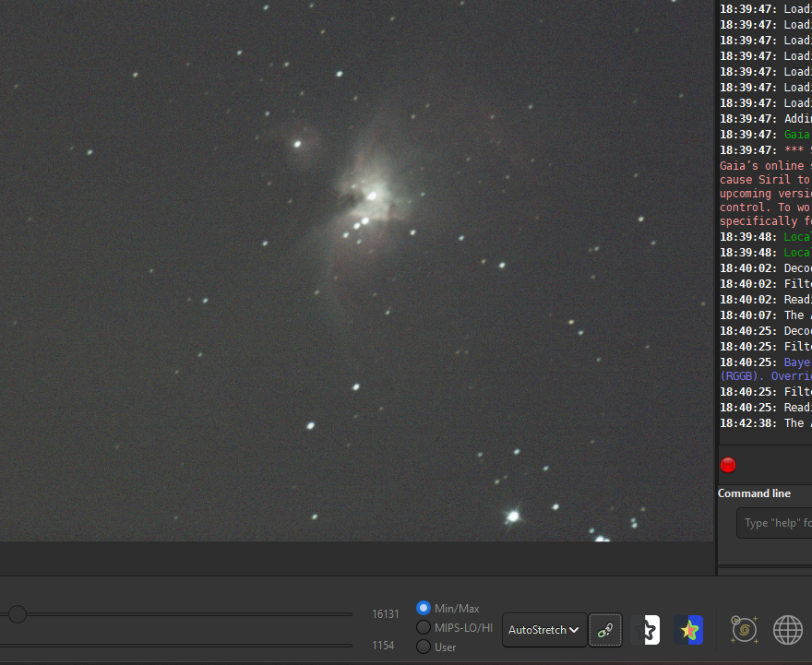Toggle the negative view star icon
Screen dimensions: 812x665
[645, 630]
